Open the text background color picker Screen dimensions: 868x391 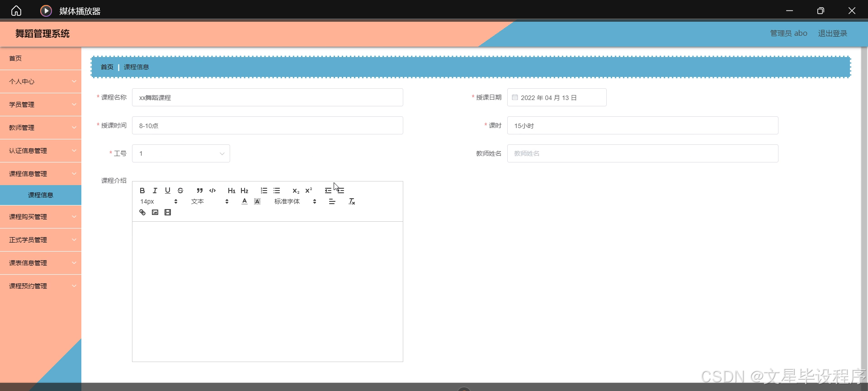pyautogui.click(x=257, y=201)
